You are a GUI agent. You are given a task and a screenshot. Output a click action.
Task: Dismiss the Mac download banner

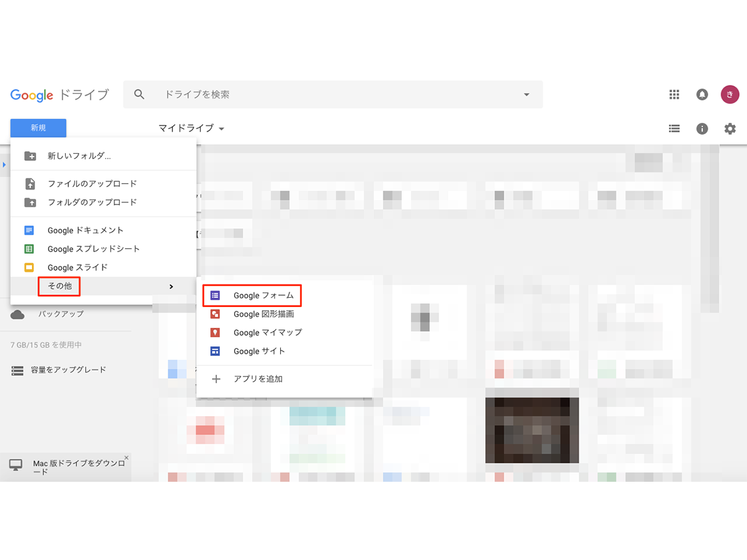coord(126,457)
